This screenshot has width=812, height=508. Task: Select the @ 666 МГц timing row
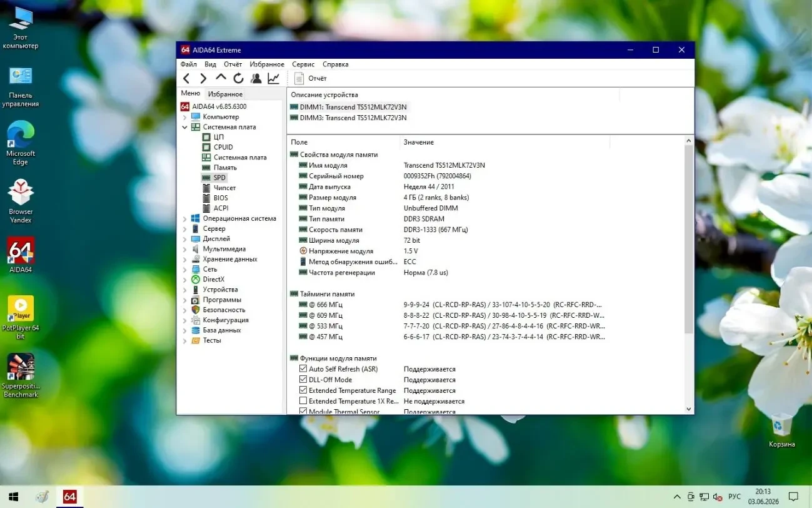[x=486, y=305]
